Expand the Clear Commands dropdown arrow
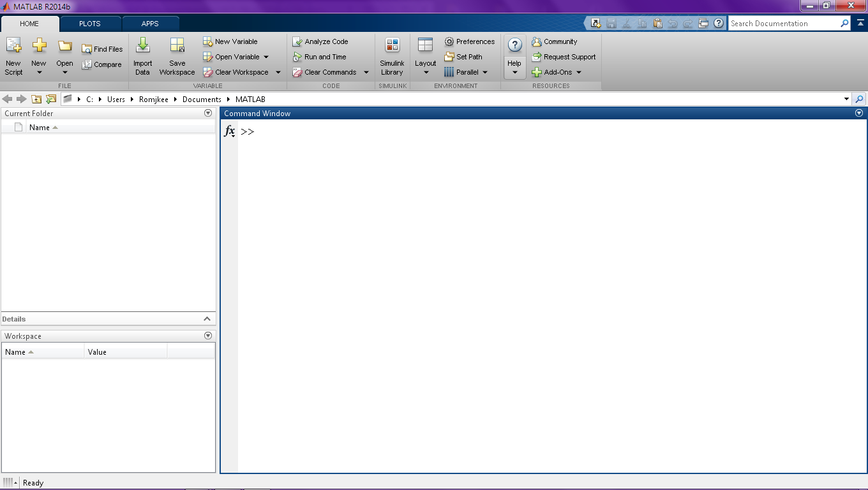 click(x=366, y=72)
